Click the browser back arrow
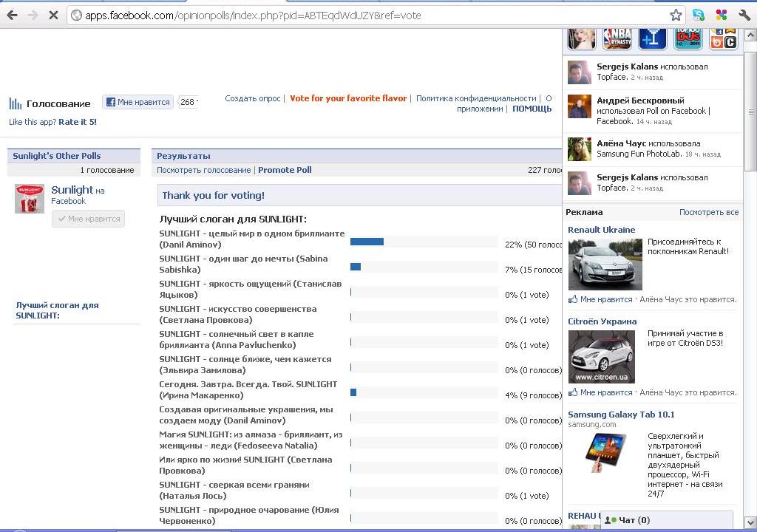 click(13, 15)
